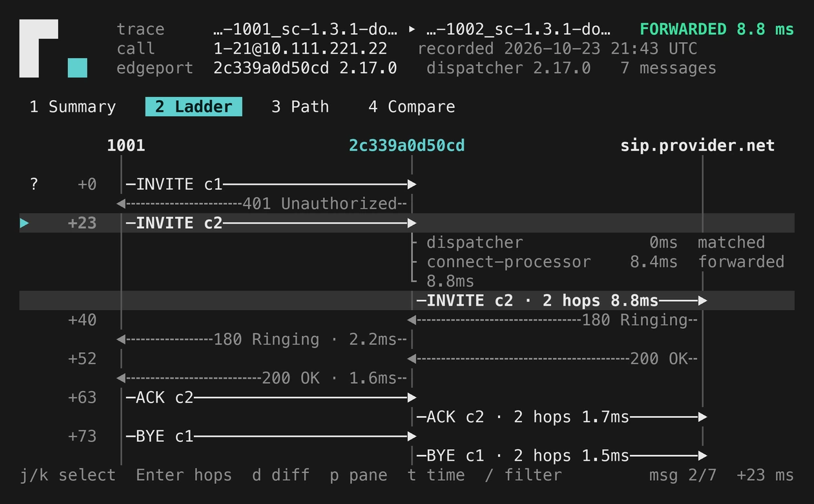Click the Enter hops shortcut hint
814x504 pixels.
184,475
